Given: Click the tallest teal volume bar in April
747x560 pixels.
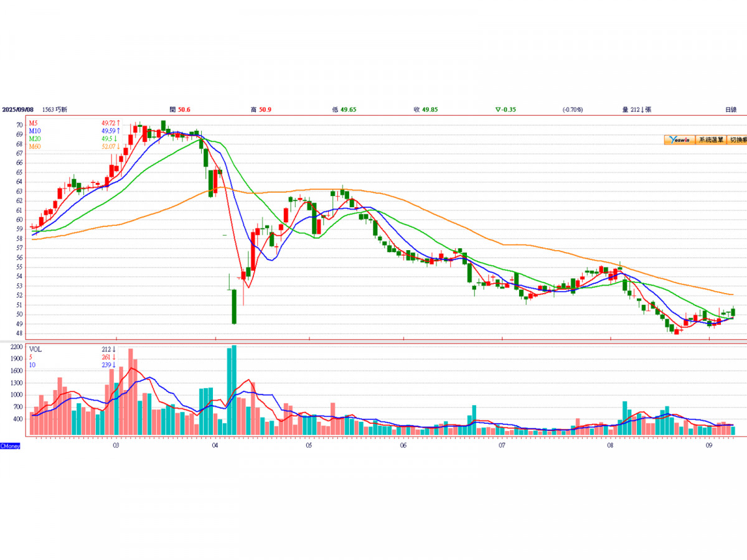Looking at the screenshot, I should 234,390.
